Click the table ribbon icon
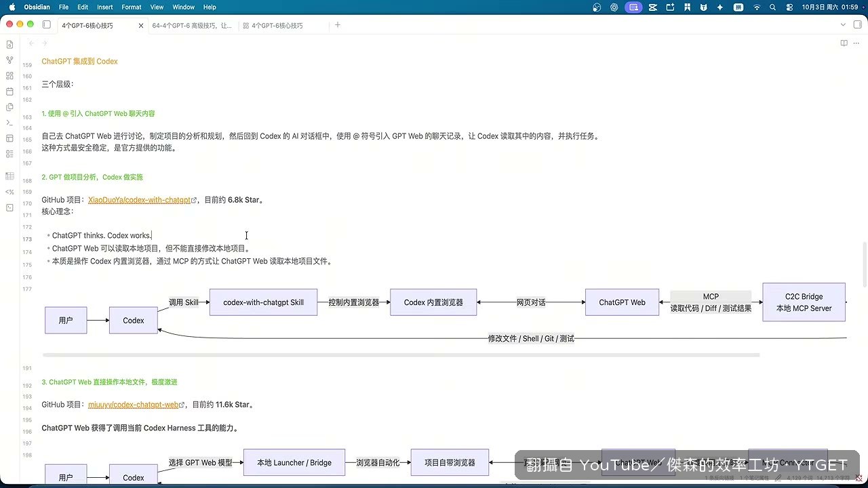Screen dimensions: 868x488 click(x=9, y=176)
